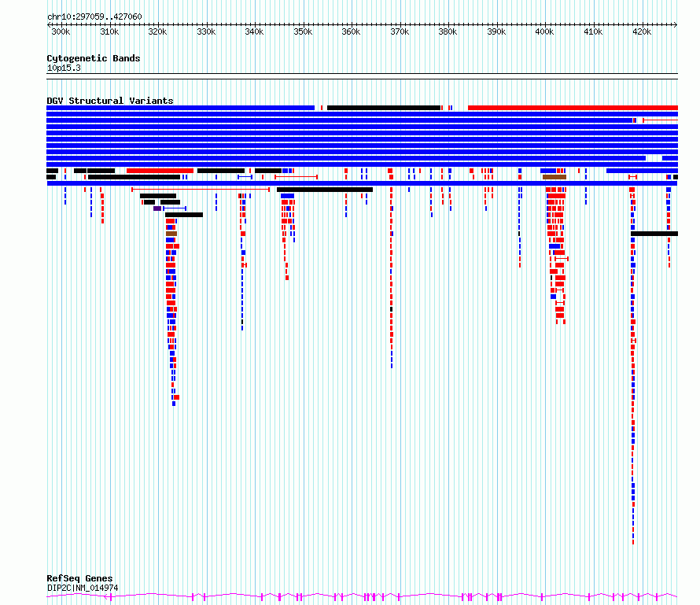This screenshot has width=700, height=605.
Task: Click the DIP2C|NM_014974 gene label
Action: pos(83,588)
